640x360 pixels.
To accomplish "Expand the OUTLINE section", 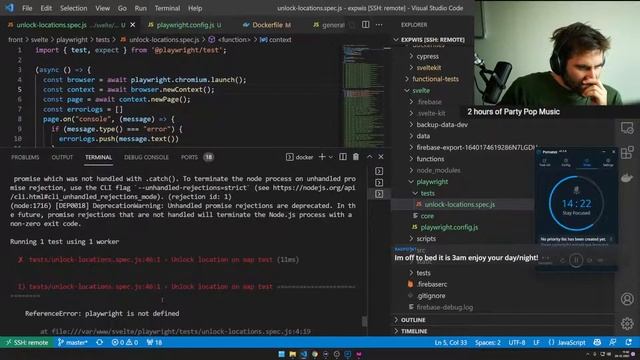I will pyautogui.click(x=413, y=320).
